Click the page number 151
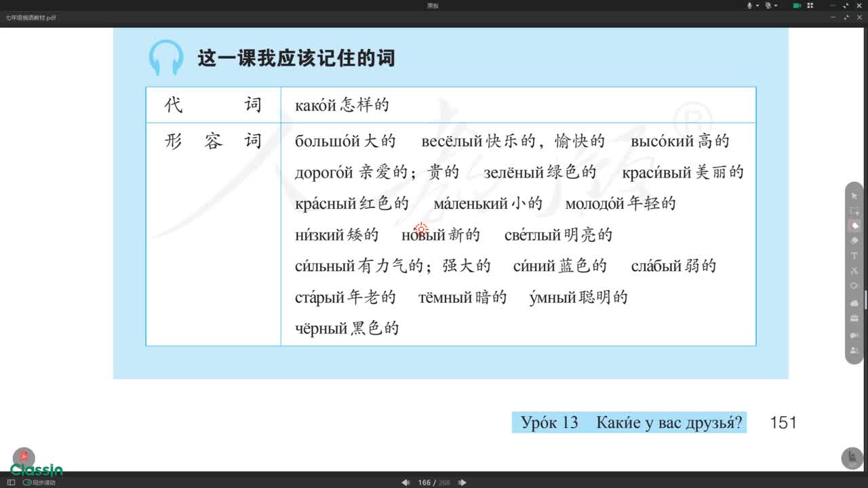 coord(783,423)
